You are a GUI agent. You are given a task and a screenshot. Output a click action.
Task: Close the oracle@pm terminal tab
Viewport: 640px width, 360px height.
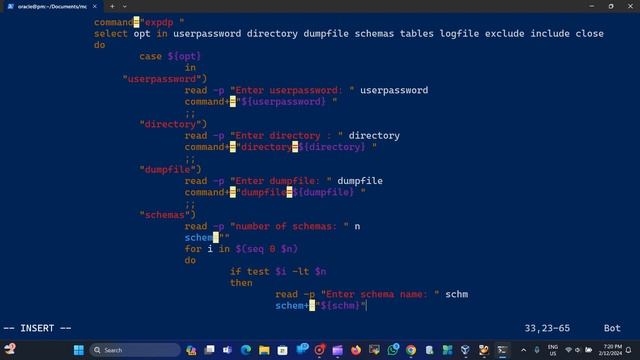pyautogui.click(x=95, y=7)
